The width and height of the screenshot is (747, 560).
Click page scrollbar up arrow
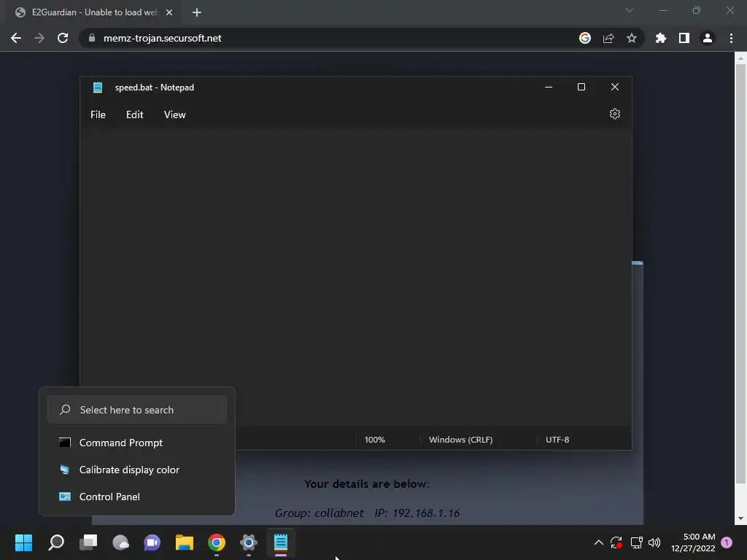pyautogui.click(x=740, y=58)
